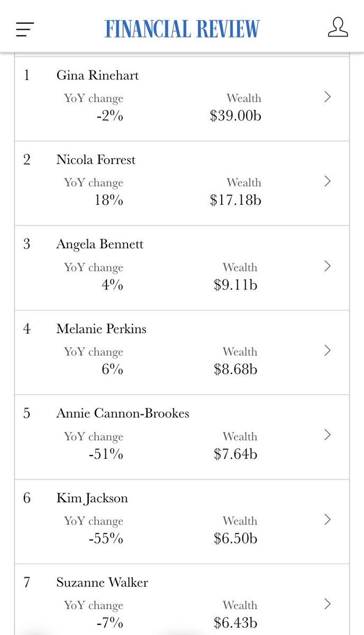Viewport: 364px width, 635px height.
Task: Tap the Suzanne Walker name
Action: point(102,583)
